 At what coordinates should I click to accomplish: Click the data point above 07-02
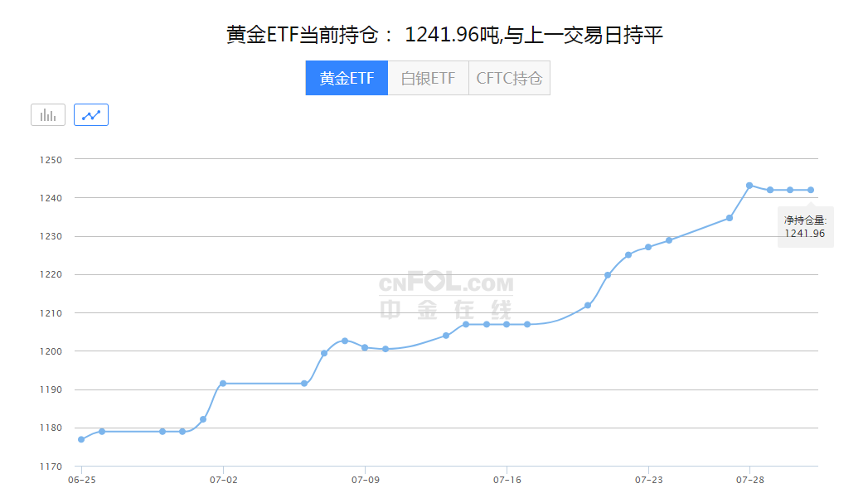coord(223,384)
